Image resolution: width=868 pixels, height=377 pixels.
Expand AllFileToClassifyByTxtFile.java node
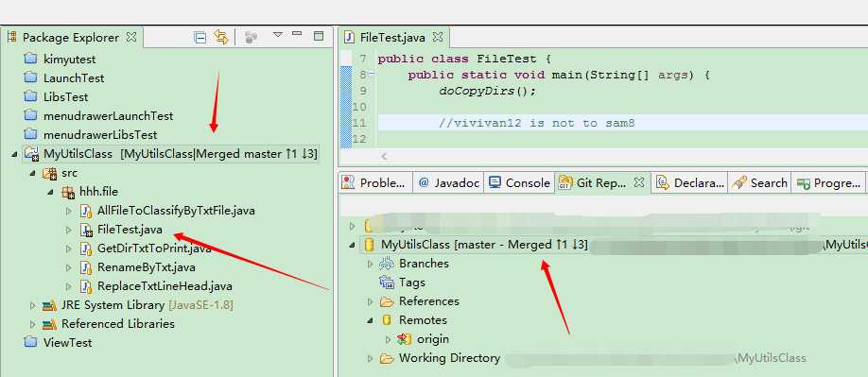click(x=69, y=211)
